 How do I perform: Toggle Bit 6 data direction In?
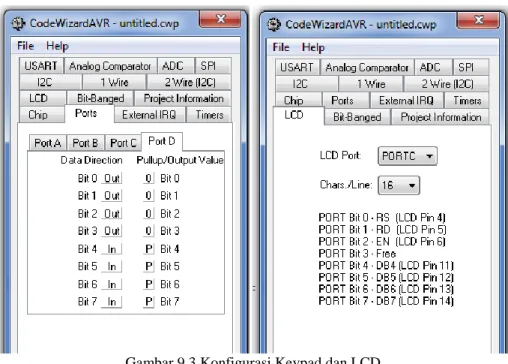tap(112, 284)
